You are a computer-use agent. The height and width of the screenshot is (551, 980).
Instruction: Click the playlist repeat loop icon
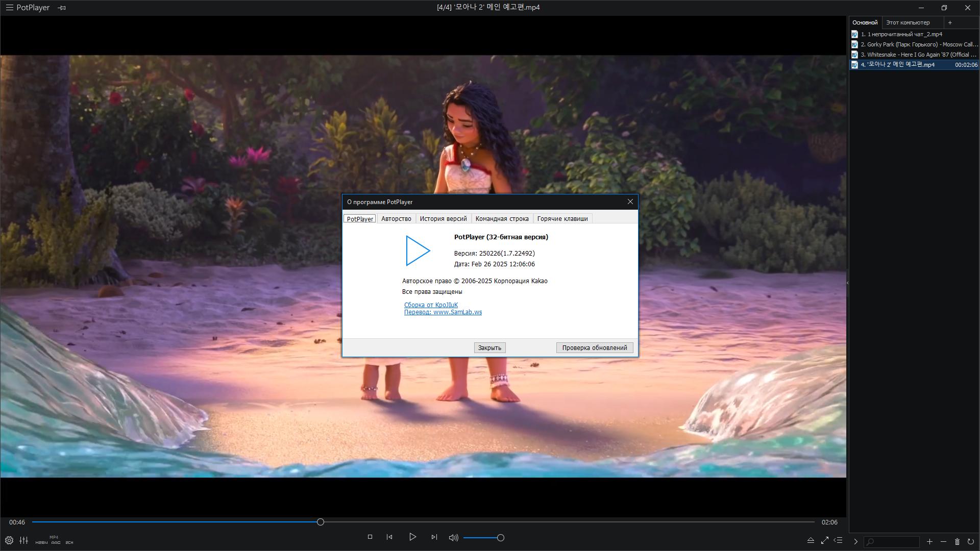click(x=971, y=542)
